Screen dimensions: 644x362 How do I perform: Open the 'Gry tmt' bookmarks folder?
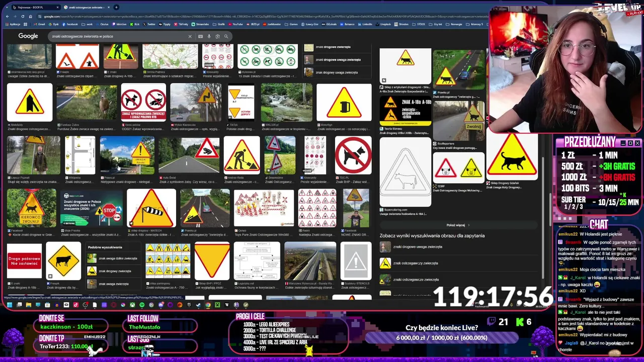tap(436, 24)
